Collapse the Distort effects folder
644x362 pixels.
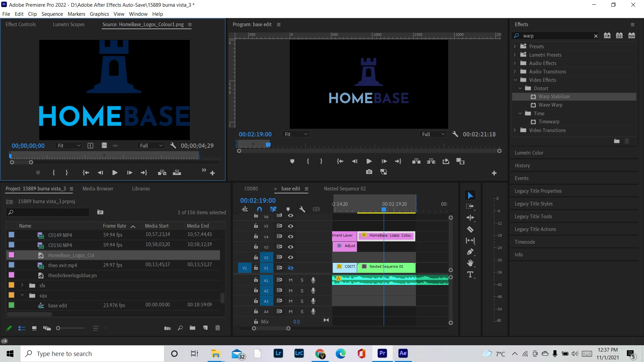520,88
